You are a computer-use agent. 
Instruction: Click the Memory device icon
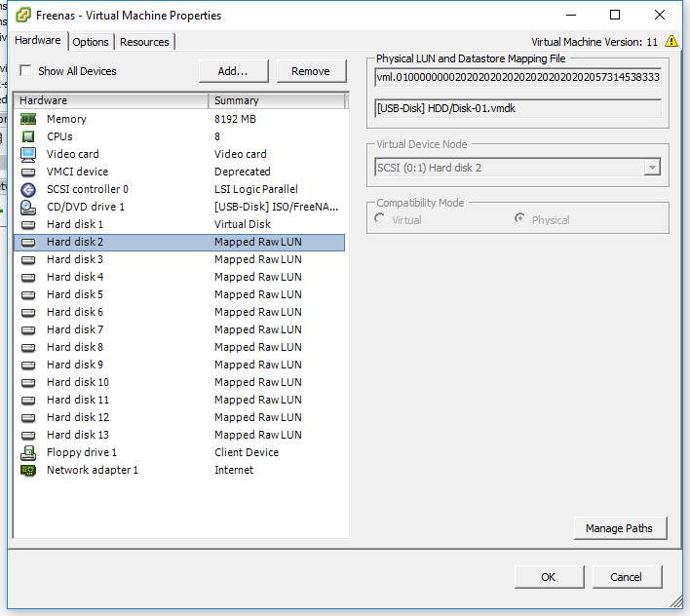28,119
